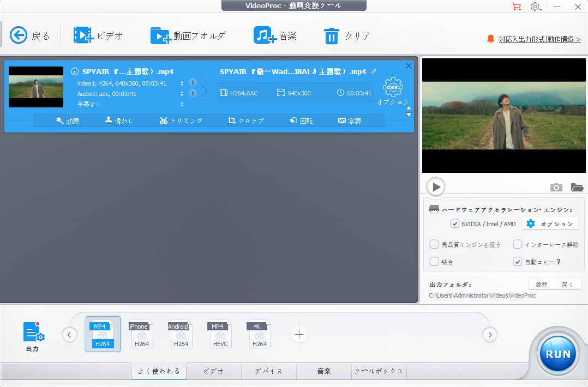Toggle the 自動コピー checkbox

coord(518,262)
